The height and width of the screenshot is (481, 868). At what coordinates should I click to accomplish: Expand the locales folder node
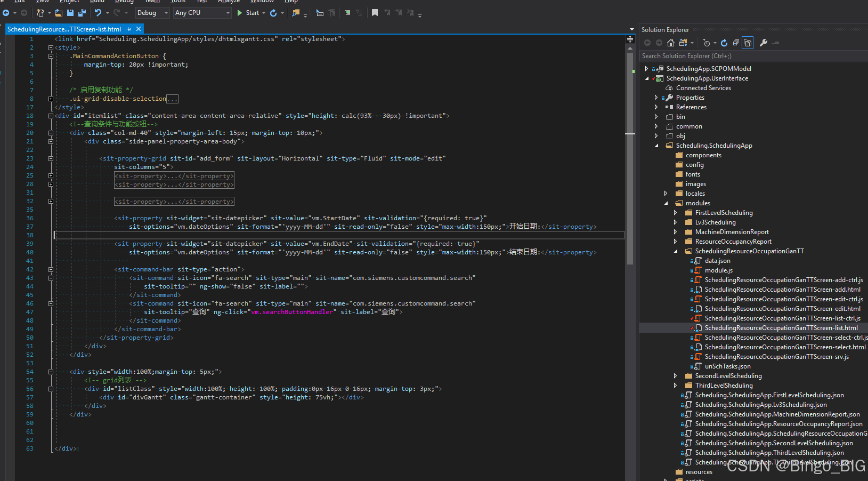tap(666, 194)
